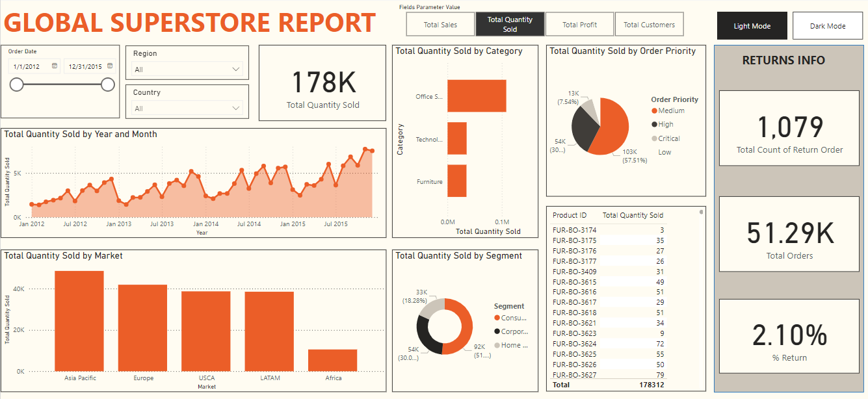Click the left Order Date slider handle
Viewport: 868px width, 399px height.
pyautogui.click(x=16, y=84)
